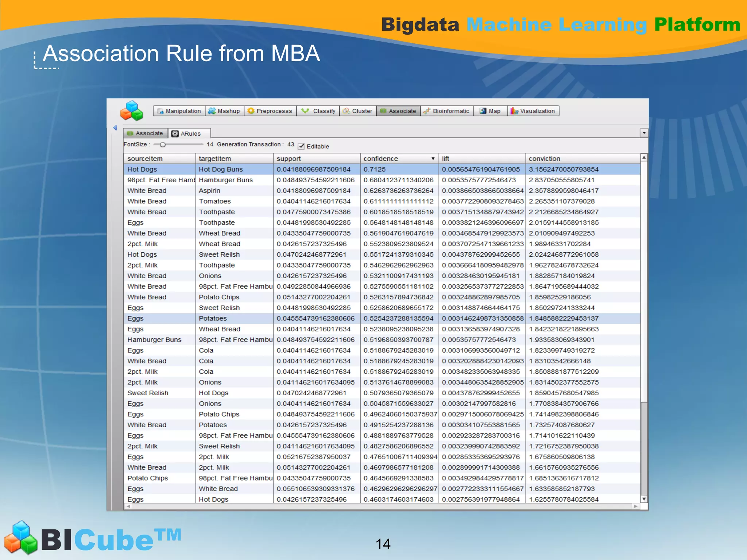Screen dimensions: 747x560
Task: Click lift value 0.005654761904761905
Action: pyautogui.click(x=482, y=169)
